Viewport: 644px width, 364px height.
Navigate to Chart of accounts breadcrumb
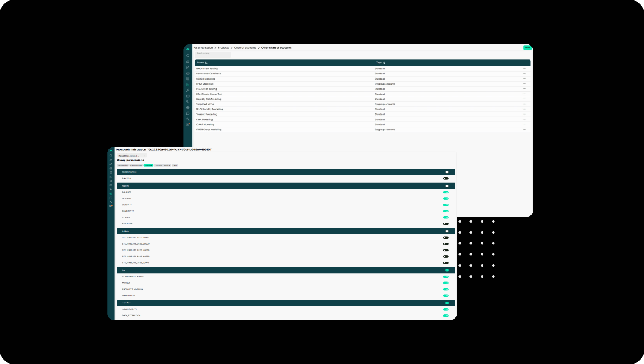pos(245,48)
